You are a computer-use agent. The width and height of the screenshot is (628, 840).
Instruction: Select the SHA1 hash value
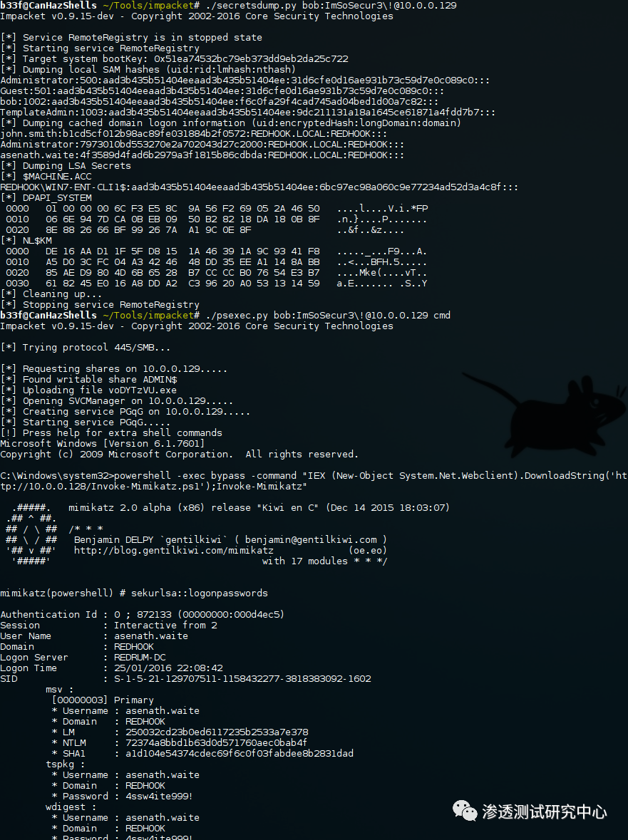point(239,754)
